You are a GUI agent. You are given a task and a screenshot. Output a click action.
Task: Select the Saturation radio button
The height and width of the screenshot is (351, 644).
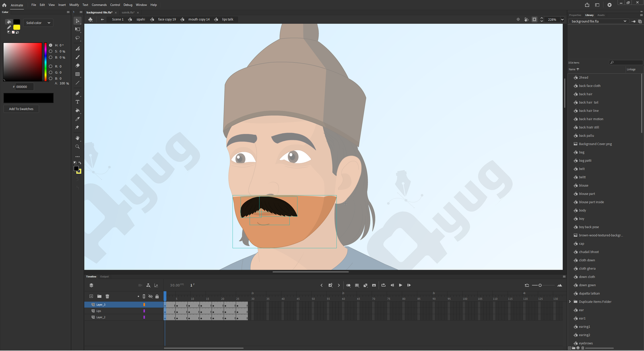(x=51, y=52)
